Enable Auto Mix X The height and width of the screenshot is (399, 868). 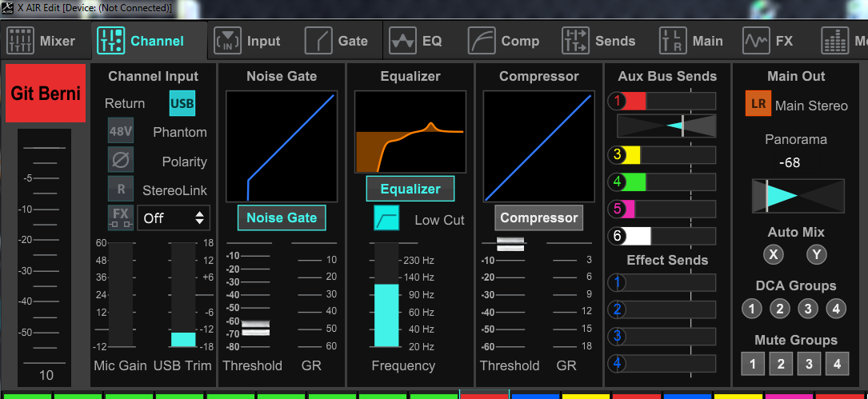pyautogui.click(x=772, y=255)
